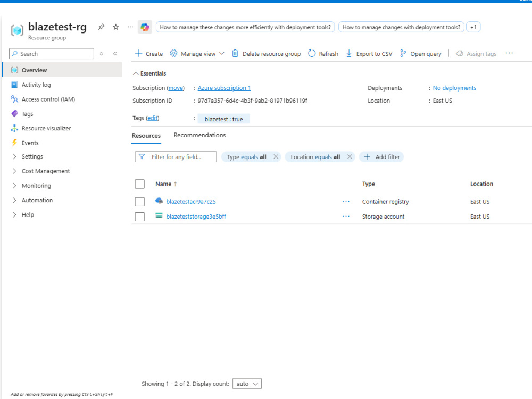Expand the Automation section
532x399 pixels.
tap(14, 200)
